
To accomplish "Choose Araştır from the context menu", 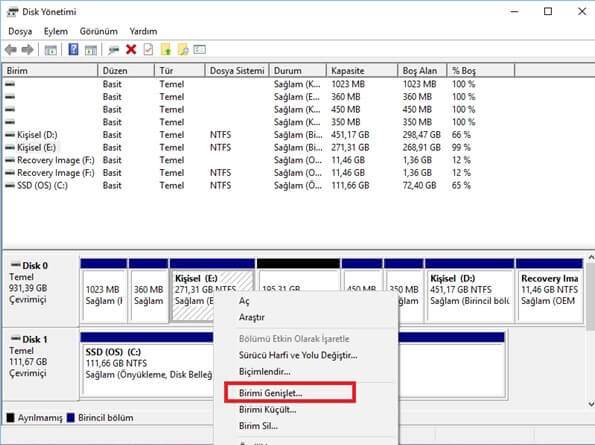I will point(252,317).
